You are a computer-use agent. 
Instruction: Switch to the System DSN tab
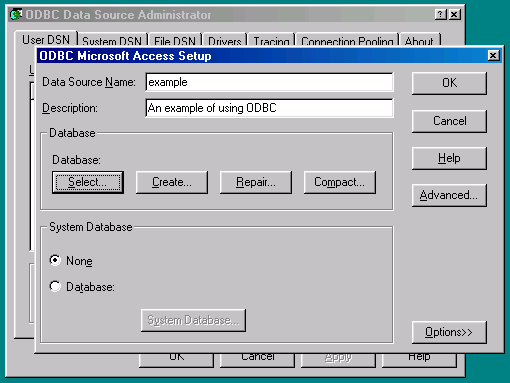(x=112, y=40)
